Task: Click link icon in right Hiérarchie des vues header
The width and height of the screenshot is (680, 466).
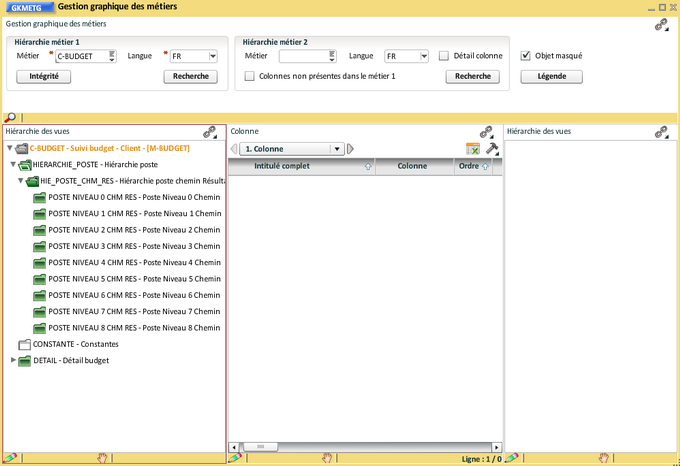Action: pyautogui.click(x=661, y=132)
